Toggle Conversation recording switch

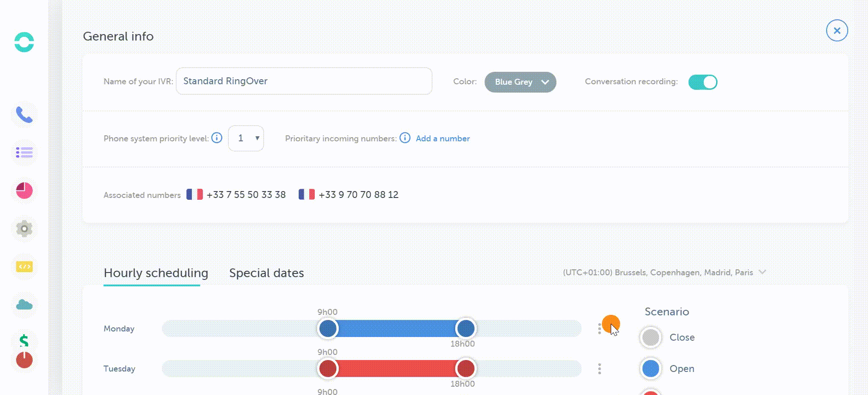coord(703,82)
